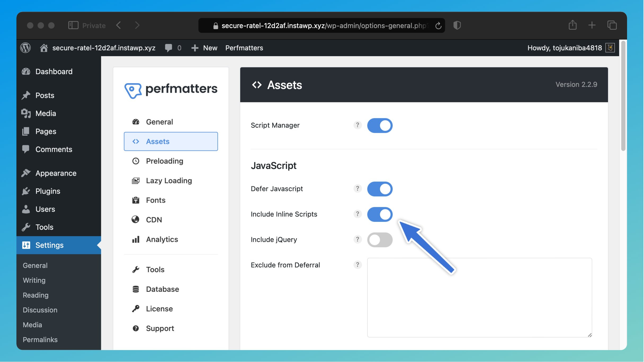Click the home icon beside site name
Image resolution: width=644 pixels, height=362 pixels.
(x=44, y=48)
